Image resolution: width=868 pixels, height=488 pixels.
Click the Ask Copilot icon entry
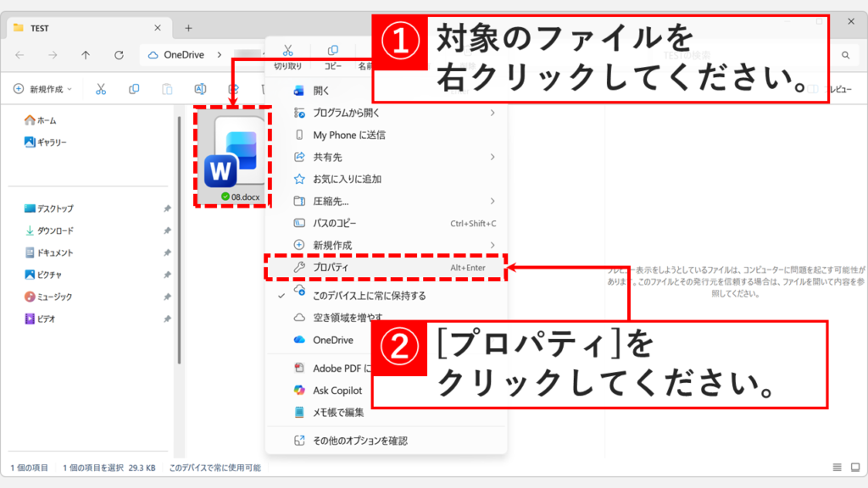299,391
